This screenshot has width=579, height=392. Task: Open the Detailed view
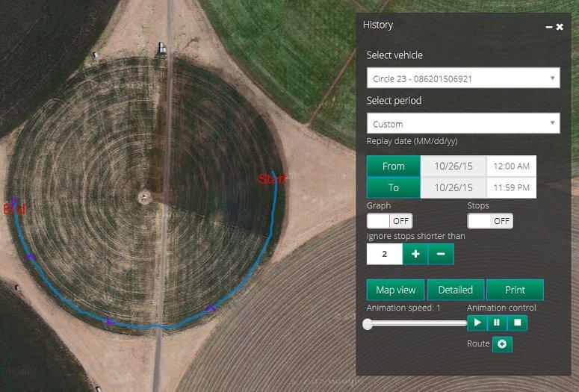(x=456, y=290)
